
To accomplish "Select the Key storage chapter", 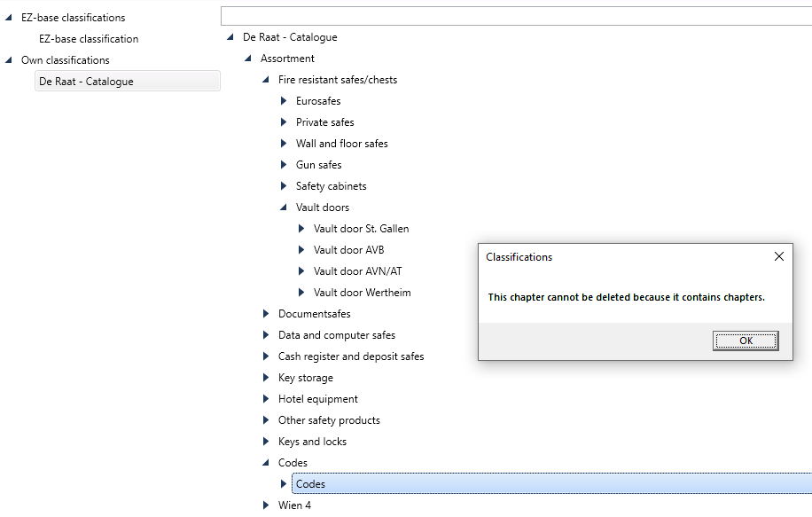I will click(x=306, y=378).
